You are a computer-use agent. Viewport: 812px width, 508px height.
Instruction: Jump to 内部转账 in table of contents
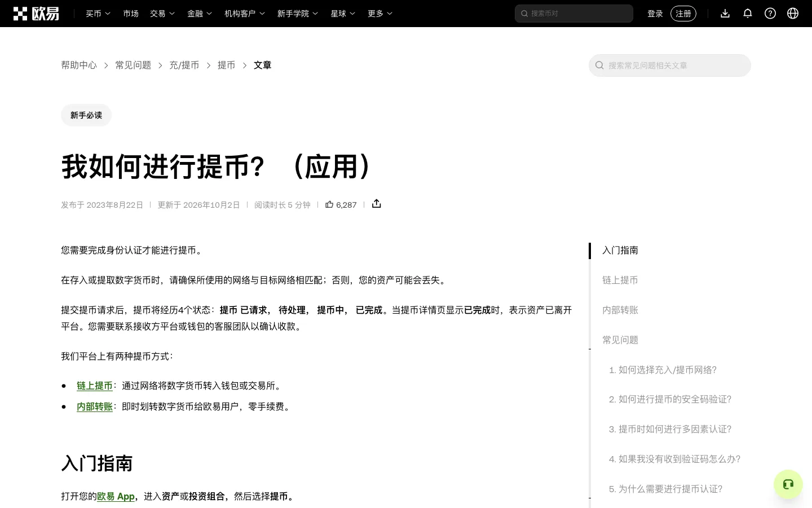(x=620, y=310)
